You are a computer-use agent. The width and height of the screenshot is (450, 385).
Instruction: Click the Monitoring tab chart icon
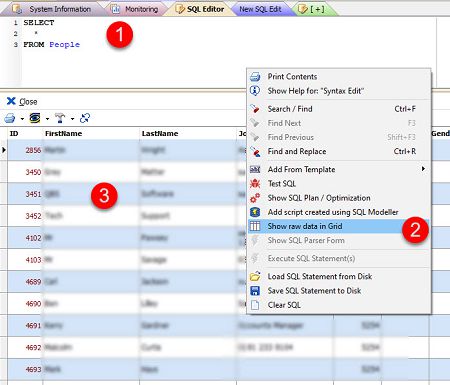click(115, 9)
